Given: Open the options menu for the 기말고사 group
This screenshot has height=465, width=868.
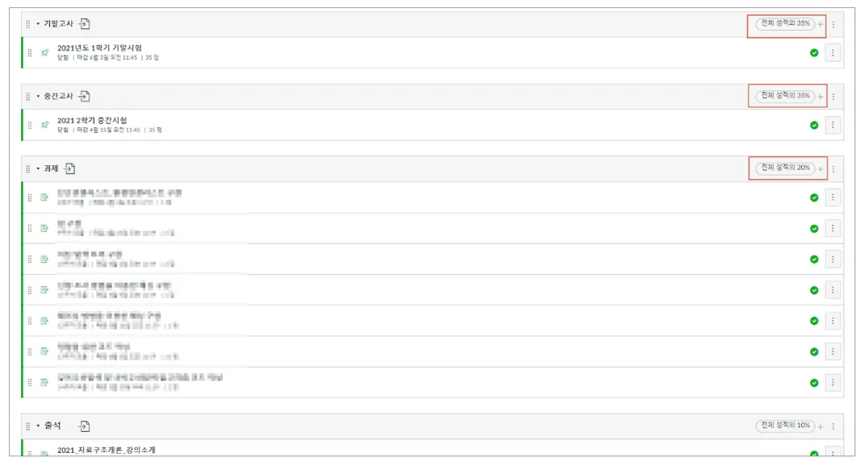Looking at the screenshot, I should coord(833,24).
